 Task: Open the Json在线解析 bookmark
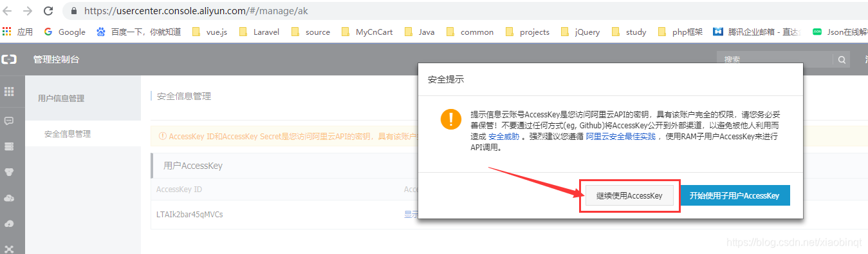[840, 32]
